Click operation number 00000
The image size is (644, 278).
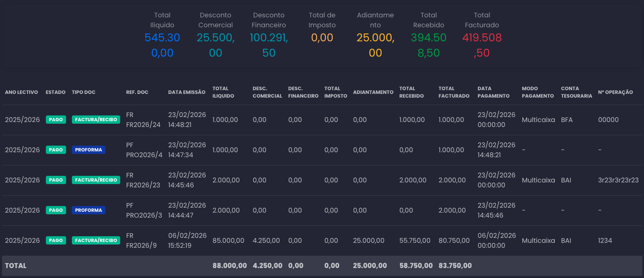608,120
